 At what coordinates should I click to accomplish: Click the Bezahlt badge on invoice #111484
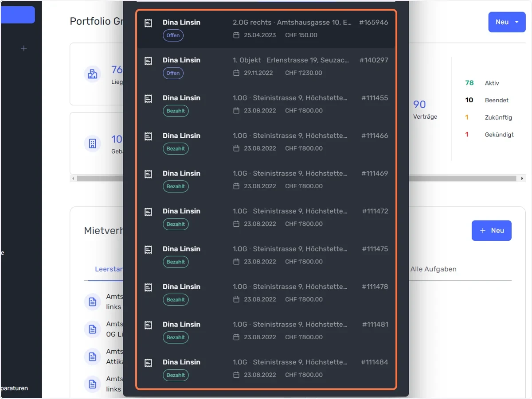[x=176, y=375]
